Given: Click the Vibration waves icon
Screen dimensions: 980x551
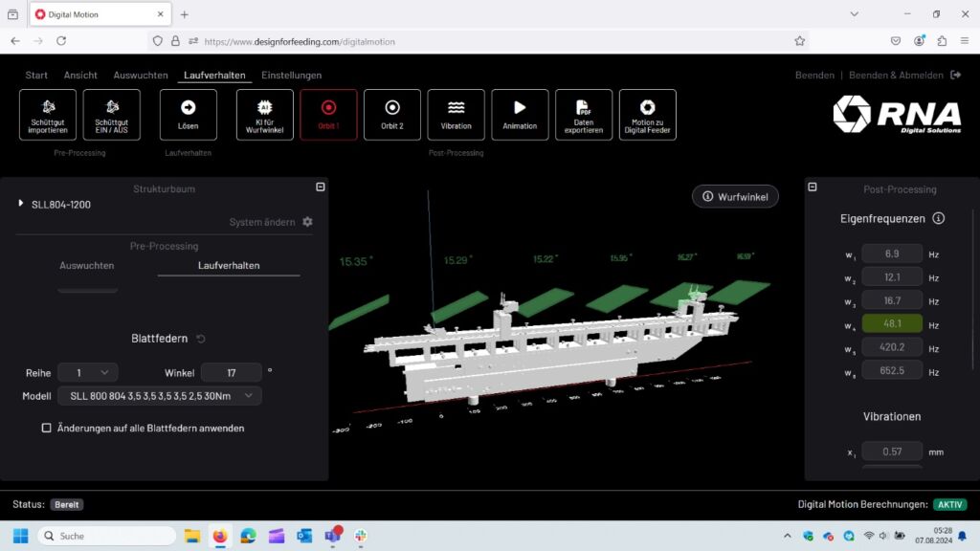Looking at the screenshot, I should (456, 115).
